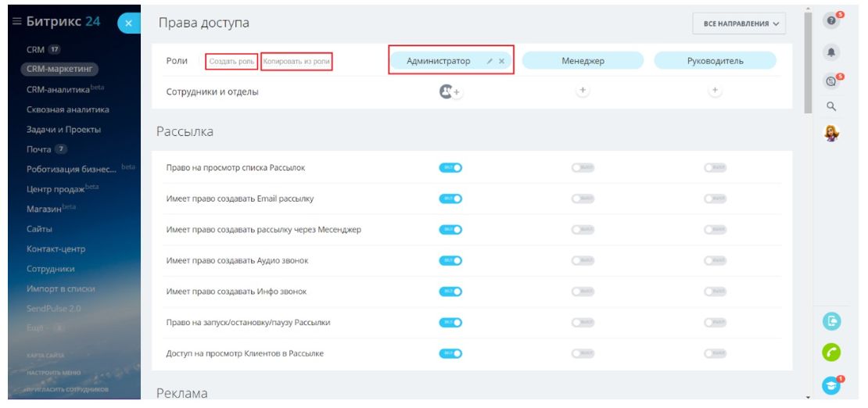Go to Контакт-центр in the left menu
Viewport: 868px width, 408px height.
pyautogui.click(x=56, y=249)
